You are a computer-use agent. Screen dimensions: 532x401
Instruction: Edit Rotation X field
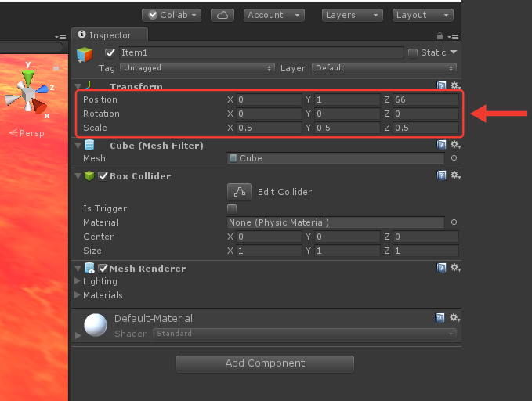269,114
